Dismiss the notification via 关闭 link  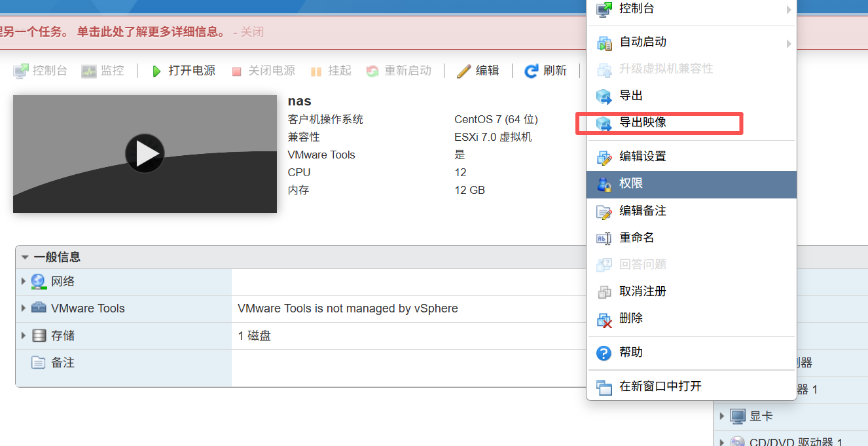click(x=252, y=31)
